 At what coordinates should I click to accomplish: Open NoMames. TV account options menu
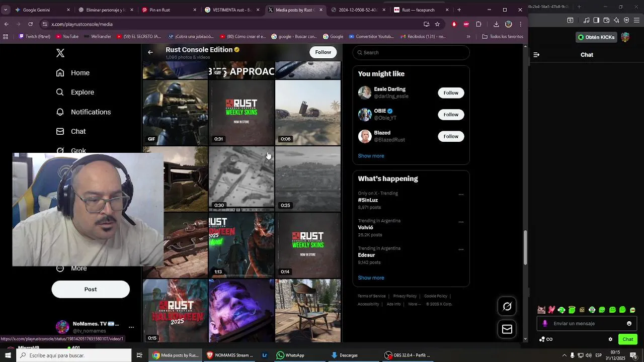131,327
